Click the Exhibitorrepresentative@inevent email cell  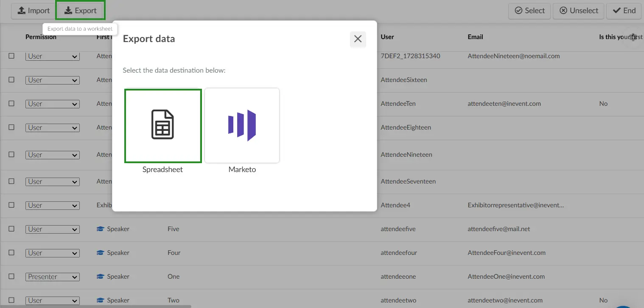(x=516, y=205)
